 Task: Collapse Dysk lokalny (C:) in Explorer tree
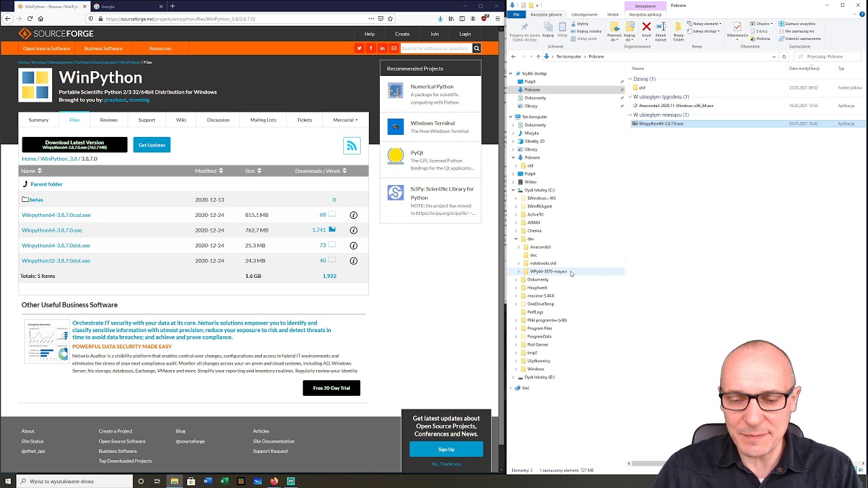tap(513, 190)
